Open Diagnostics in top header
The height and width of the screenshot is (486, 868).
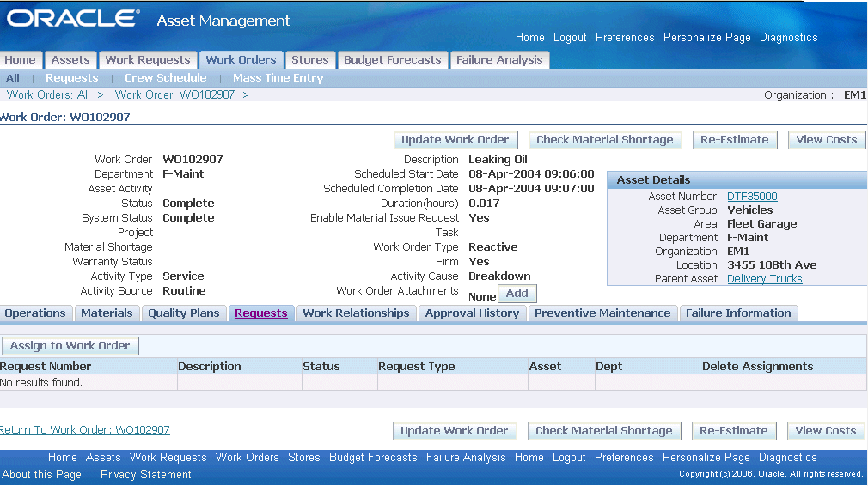click(788, 37)
